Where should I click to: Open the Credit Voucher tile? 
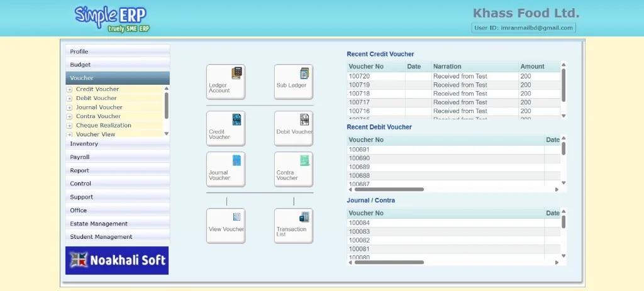[x=226, y=128]
